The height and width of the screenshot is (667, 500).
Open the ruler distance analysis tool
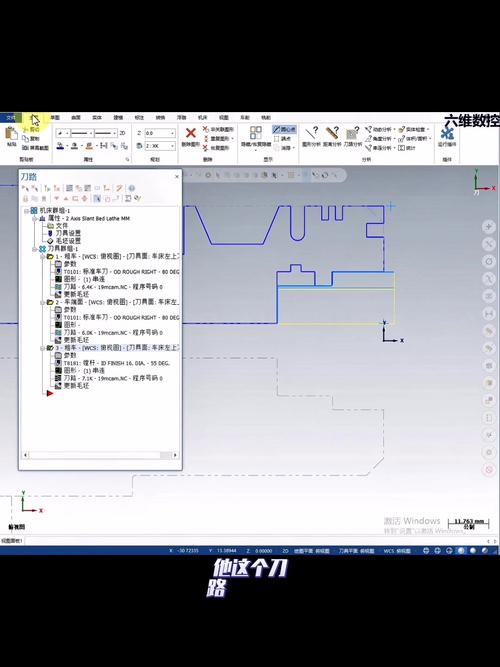point(331,133)
